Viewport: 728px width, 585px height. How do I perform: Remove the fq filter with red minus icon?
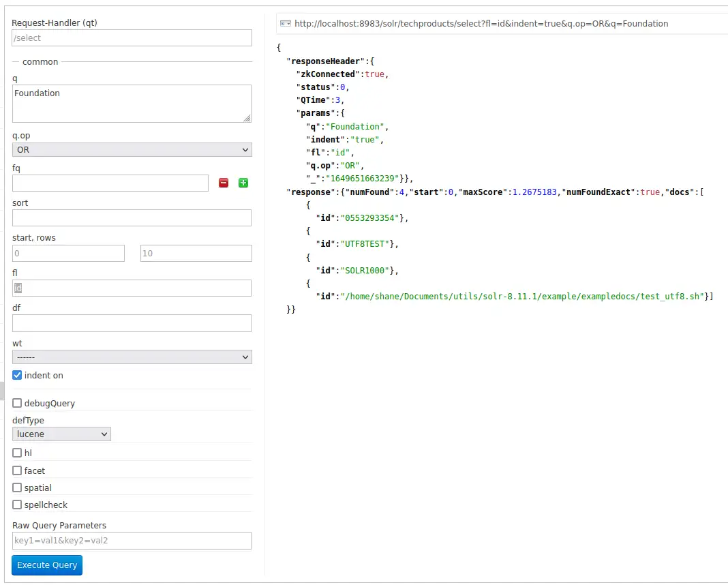[224, 183]
